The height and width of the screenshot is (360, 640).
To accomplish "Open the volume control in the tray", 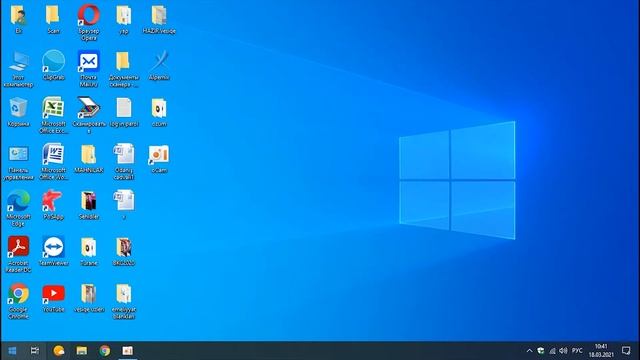I will point(564,351).
